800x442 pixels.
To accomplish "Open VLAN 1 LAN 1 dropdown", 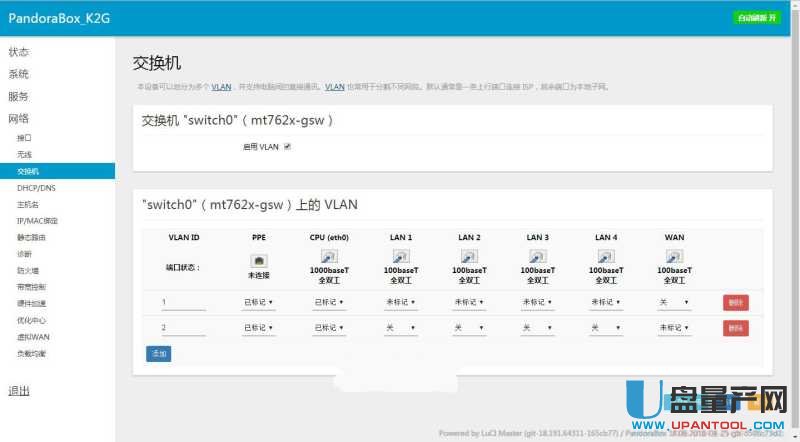I will pos(401,301).
